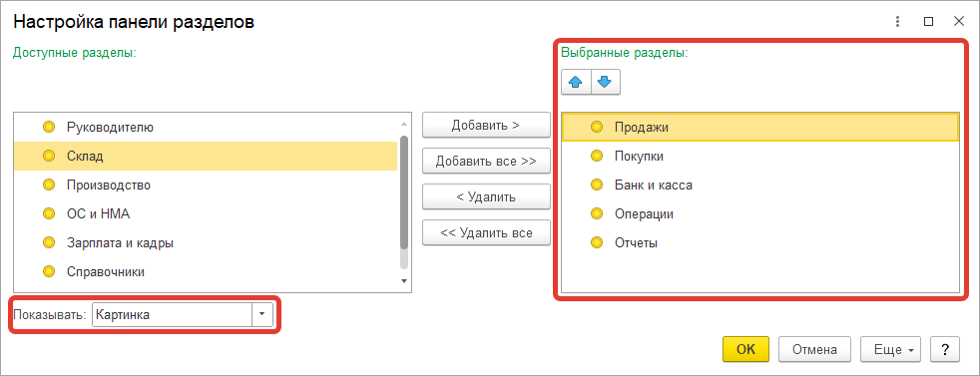980x376 pixels.
Task: Click the yellow icon next to Отчеты
Action: [597, 242]
